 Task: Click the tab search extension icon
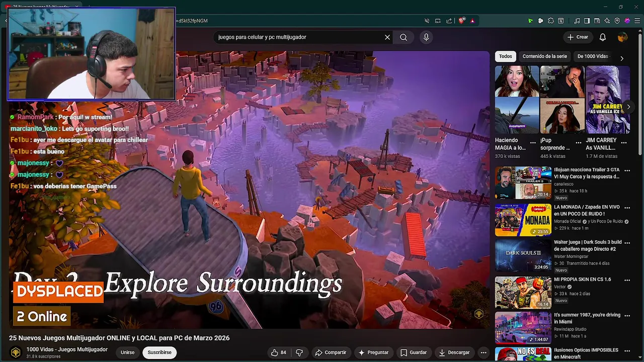[x=561, y=21]
